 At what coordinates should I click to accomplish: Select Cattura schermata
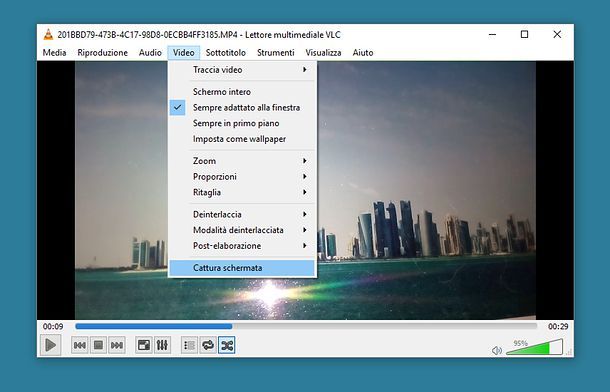pos(242,268)
